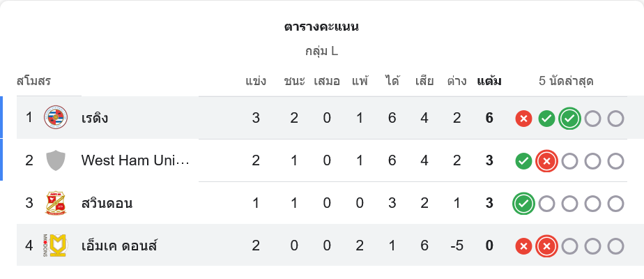Image resolution: width=644 pixels, height=279 pixels.
Task: Open the เรดิง team link
Action: (x=94, y=118)
